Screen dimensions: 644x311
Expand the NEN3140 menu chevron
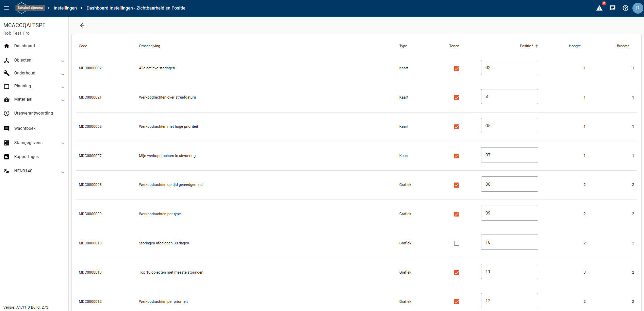pyautogui.click(x=63, y=172)
